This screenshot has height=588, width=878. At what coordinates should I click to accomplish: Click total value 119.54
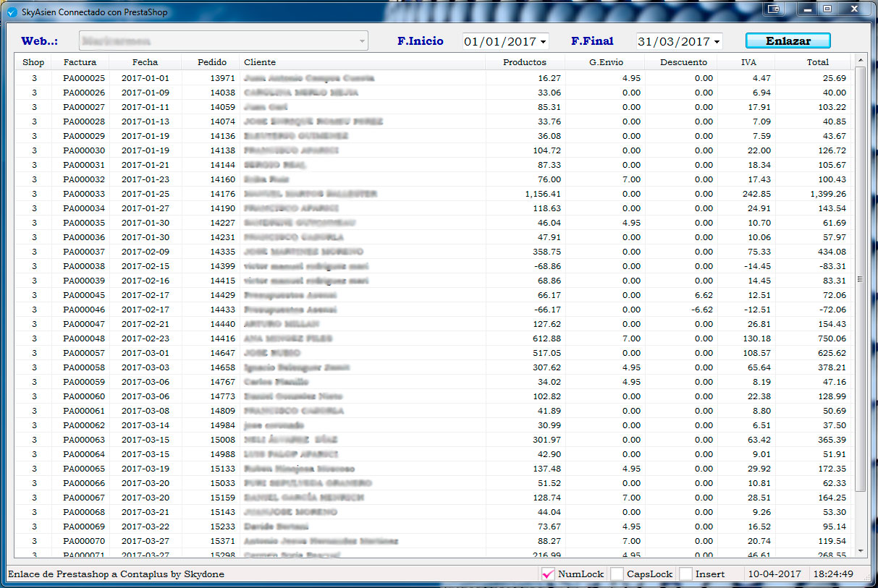pos(831,541)
